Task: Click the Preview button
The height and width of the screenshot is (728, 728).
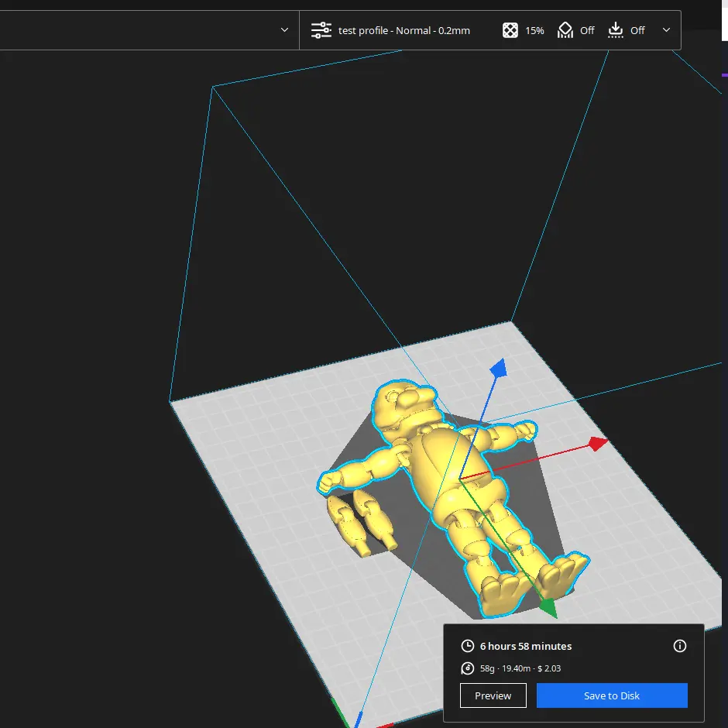Action: tap(493, 695)
